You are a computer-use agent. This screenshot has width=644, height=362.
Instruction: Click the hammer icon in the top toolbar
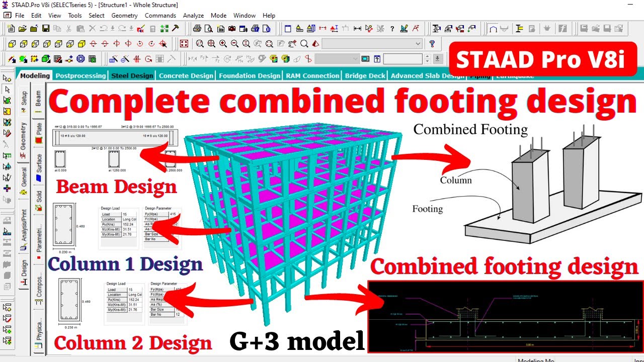tap(175, 29)
